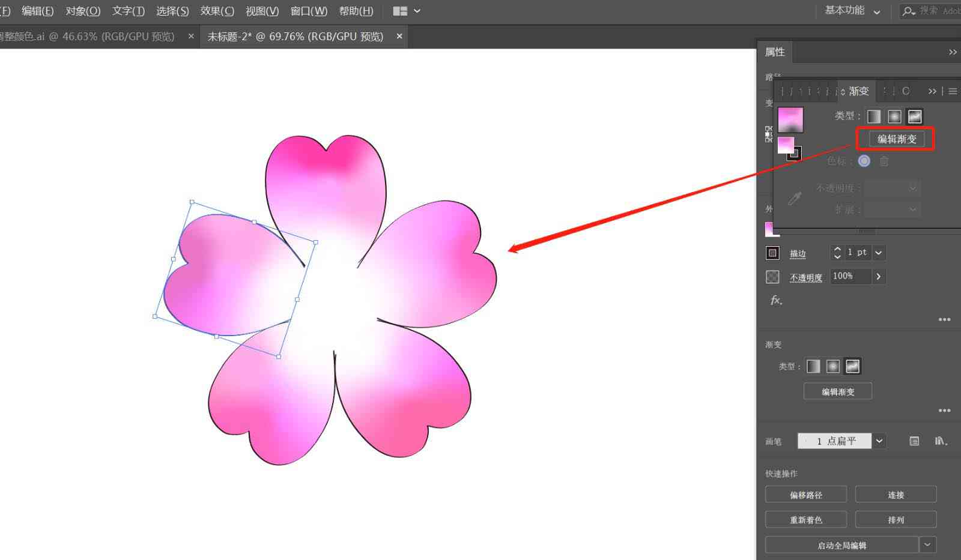Click the delete color stop trash icon
The height and width of the screenshot is (560, 961).
tap(884, 161)
